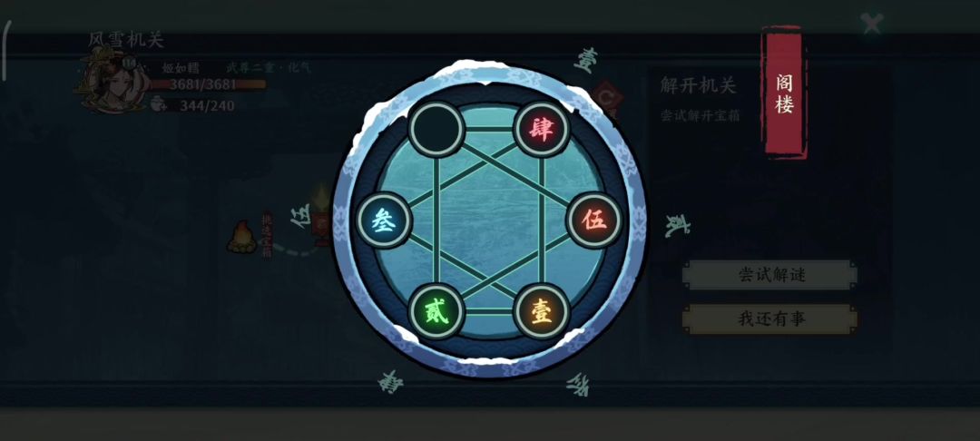This screenshot has height=441, width=980.
Task: Click the 解开机关 panel heading
Action: pyautogui.click(x=698, y=85)
